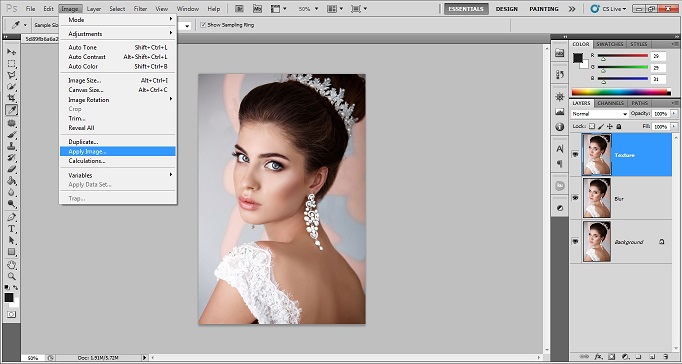The image size is (682, 364).
Task: Select the Path Selection tool
Action: [11, 240]
